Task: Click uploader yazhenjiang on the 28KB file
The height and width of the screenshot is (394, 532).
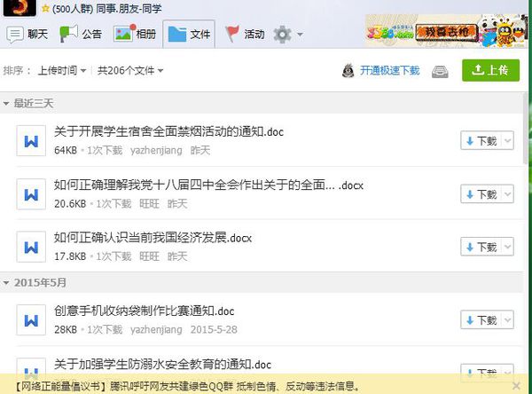Action: pyautogui.click(x=156, y=329)
